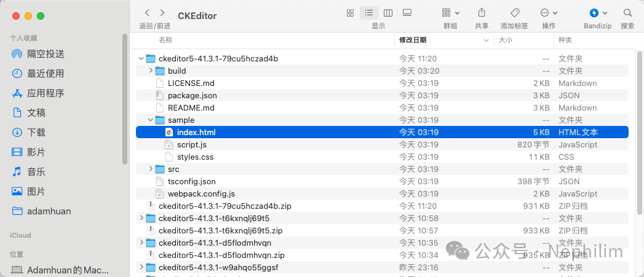Select ckeditor5-41.3.1-79cu5hczad4b.zip archive
Viewport: 644px width, 277px height.
click(x=225, y=206)
